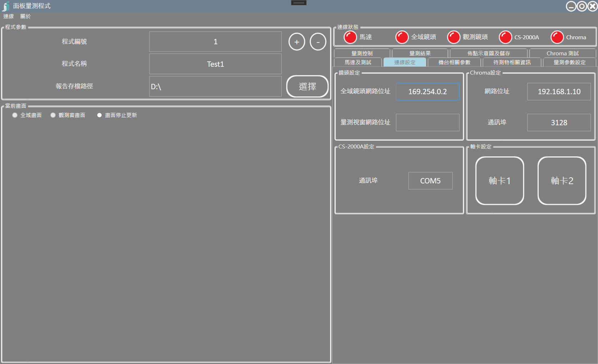
Task: Maximize the 面板量測程式 window
Action: tap(582, 6)
